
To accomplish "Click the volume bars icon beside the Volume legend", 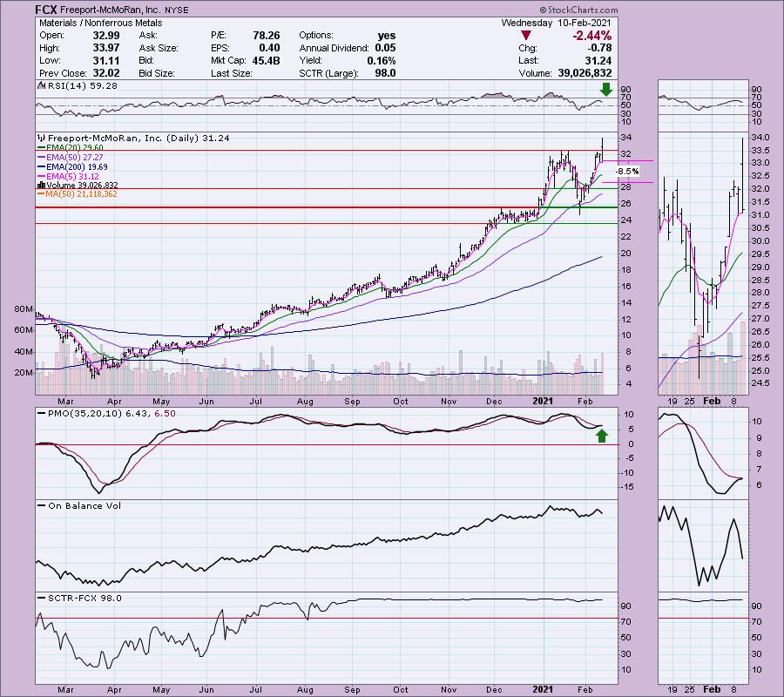I will point(41,185).
